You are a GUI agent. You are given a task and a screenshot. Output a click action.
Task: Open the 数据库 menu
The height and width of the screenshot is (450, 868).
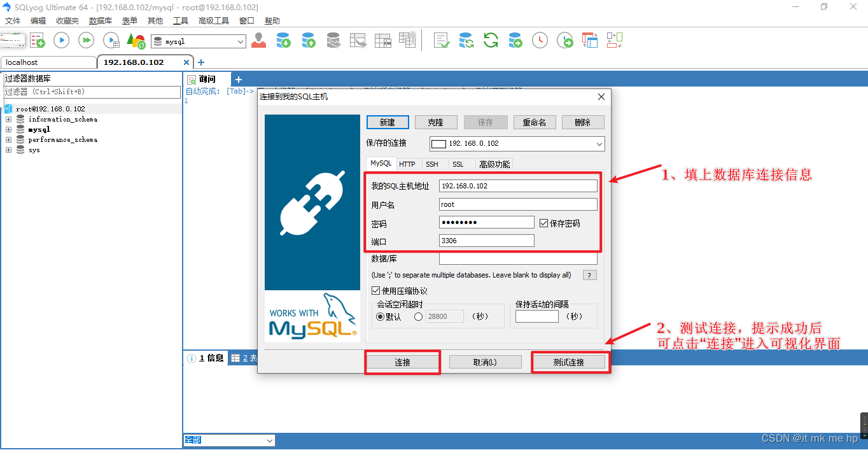(x=101, y=21)
